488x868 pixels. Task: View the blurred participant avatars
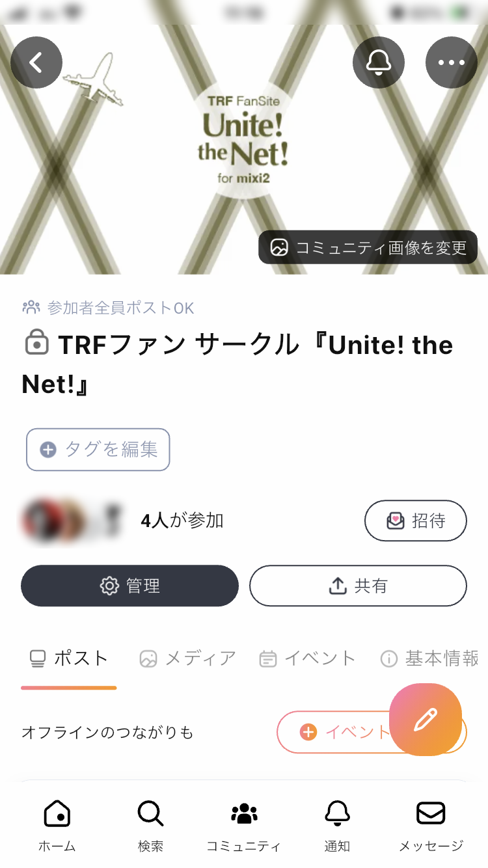pos(72,521)
